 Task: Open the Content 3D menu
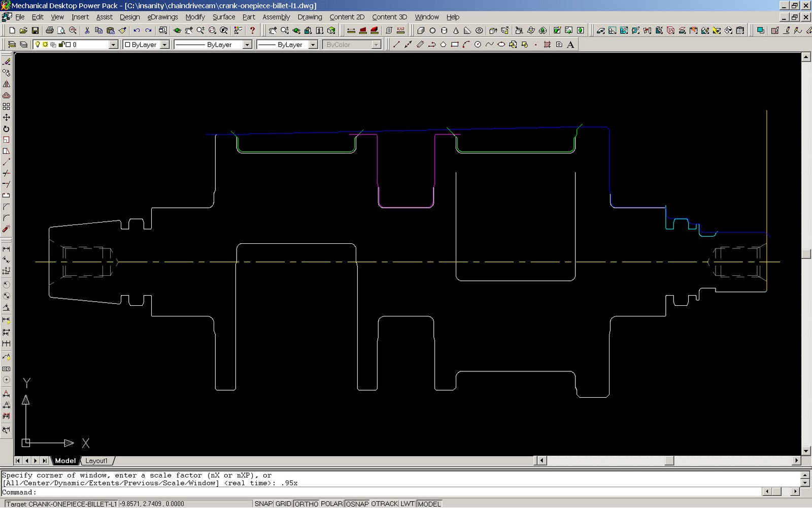(x=389, y=17)
